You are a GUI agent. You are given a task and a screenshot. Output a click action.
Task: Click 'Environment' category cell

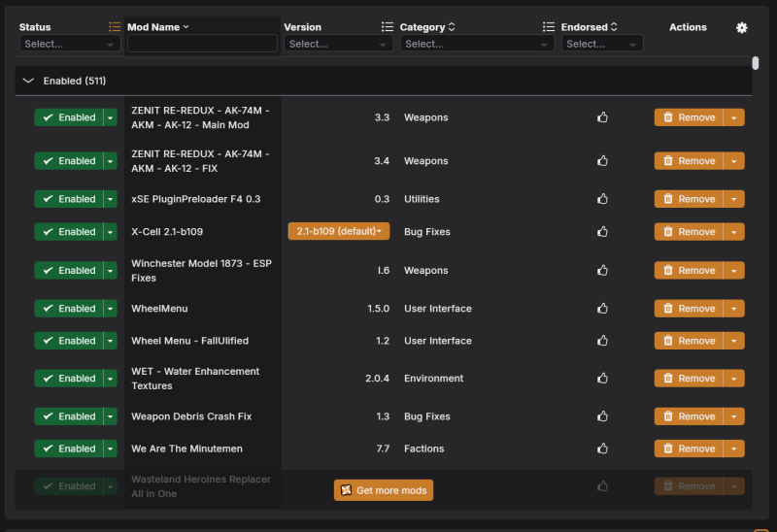coord(433,378)
